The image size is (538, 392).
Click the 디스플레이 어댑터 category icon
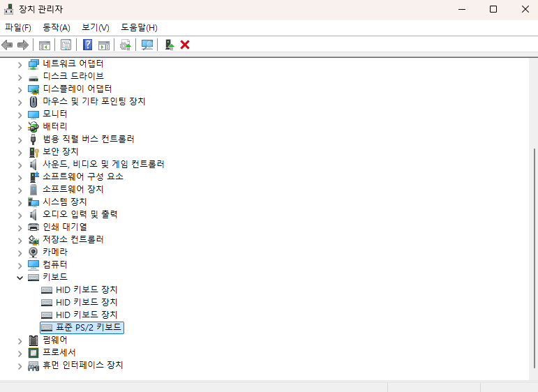(x=33, y=89)
